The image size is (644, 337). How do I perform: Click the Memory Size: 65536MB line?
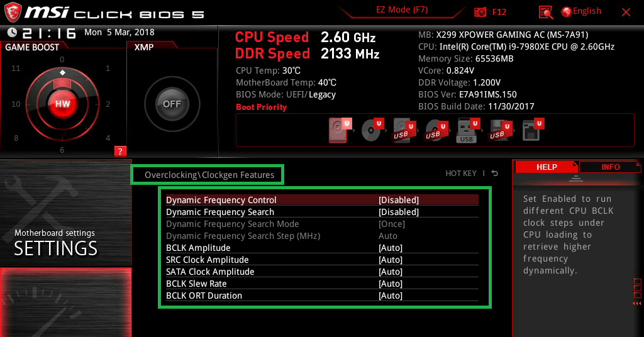(466, 58)
